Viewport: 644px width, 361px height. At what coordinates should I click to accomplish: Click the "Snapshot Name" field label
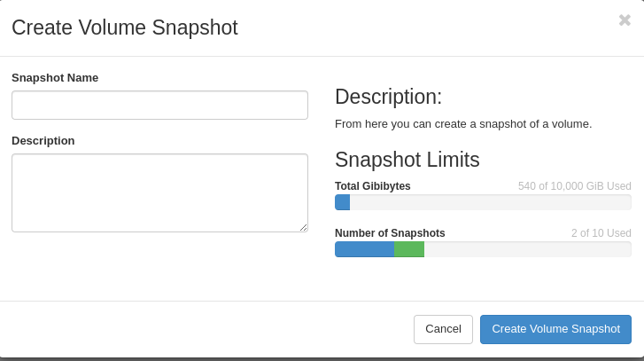point(55,78)
